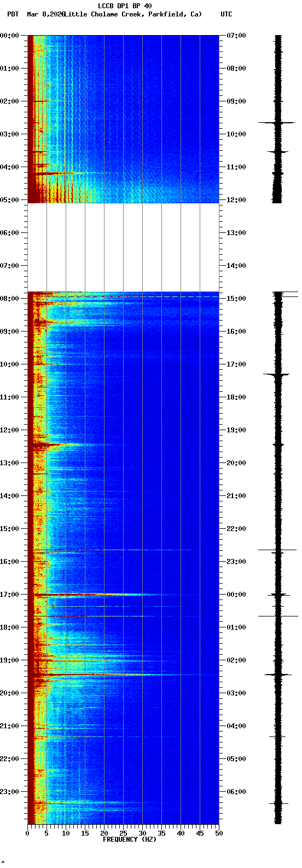Click the '25' frequency axis tick label
The width and height of the screenshot is (302, 868).
(123, 833)
